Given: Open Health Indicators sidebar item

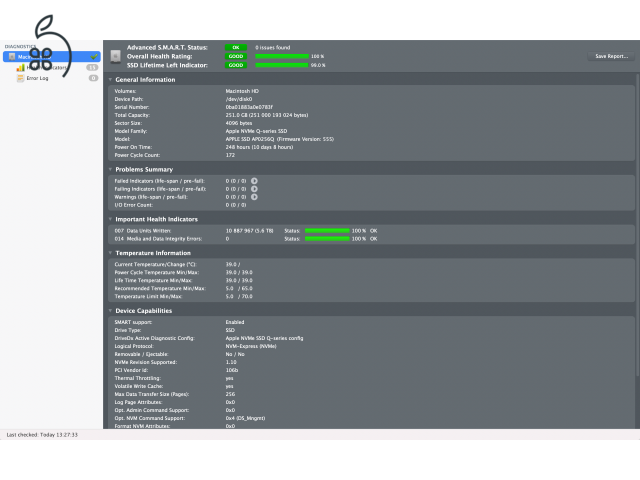Looking at the screenshot, I should (x=51, y=67).
